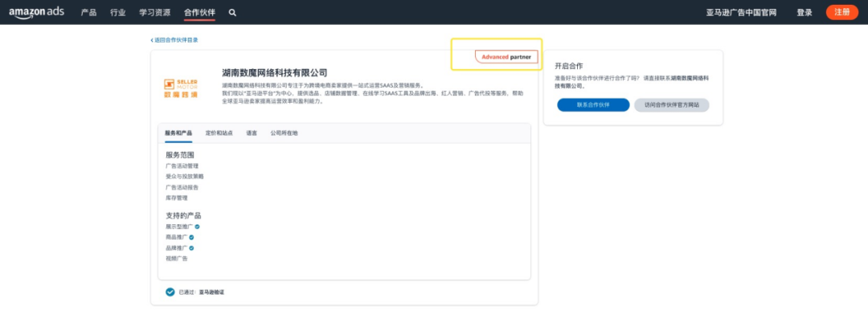Open the 产品 menu
This screenshot has width=868, height=331.
pos(88,12)
